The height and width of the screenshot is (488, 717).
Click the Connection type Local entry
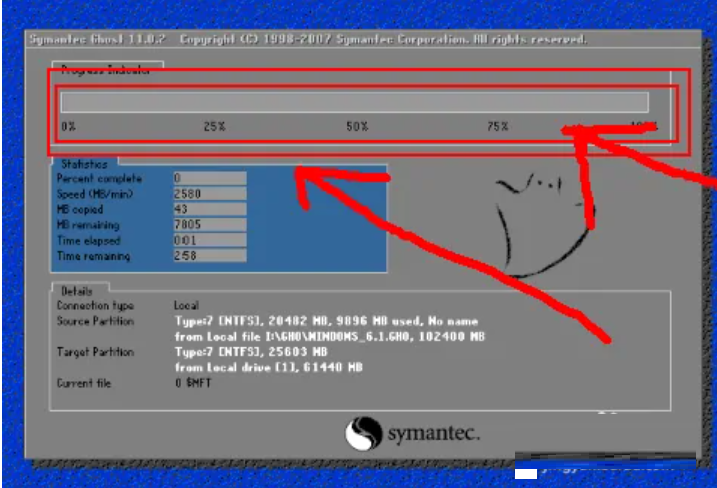(x=186, y=305)
